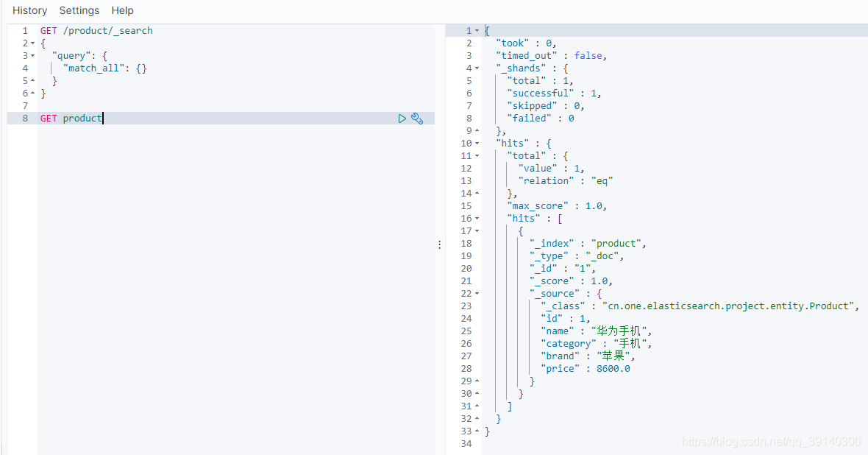Collapse the query block's closing fold at editor line 5

[x=32, y=81]
